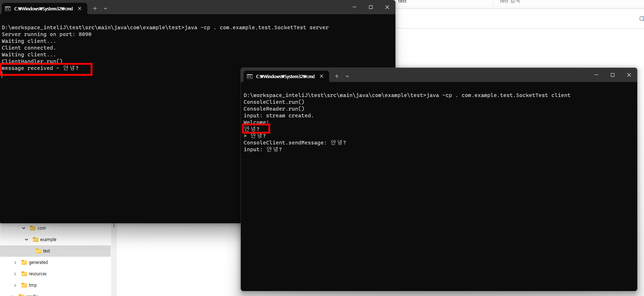Viewport: 644px width, 296px height.
Task: Click the generated folder icon
Action: click(24, 262)
